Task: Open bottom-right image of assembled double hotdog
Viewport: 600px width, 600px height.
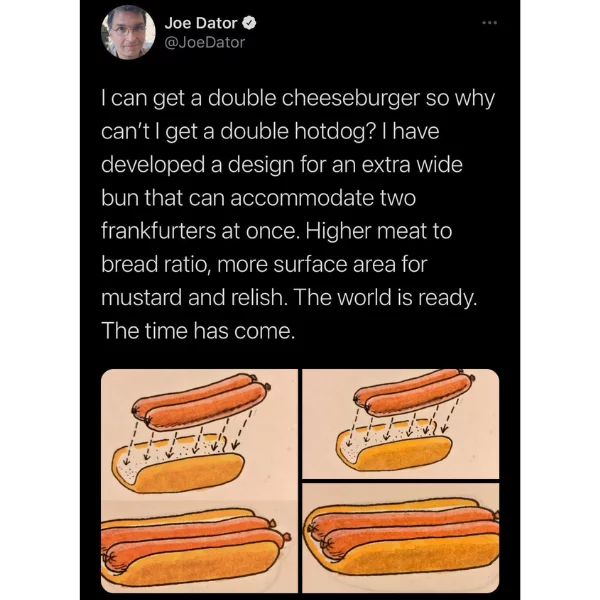Action: [401, 538]
